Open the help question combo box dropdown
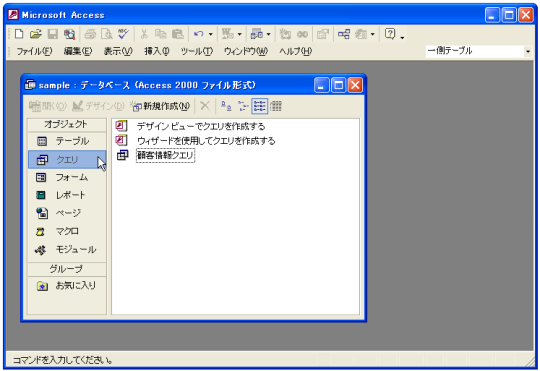 tap(528, 52)
